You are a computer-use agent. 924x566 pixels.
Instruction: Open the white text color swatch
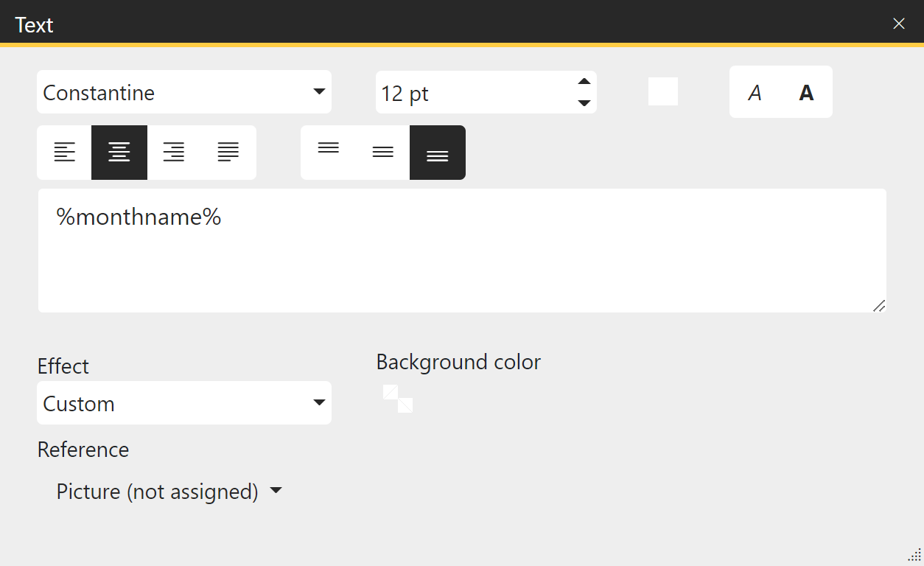[663, 92]
